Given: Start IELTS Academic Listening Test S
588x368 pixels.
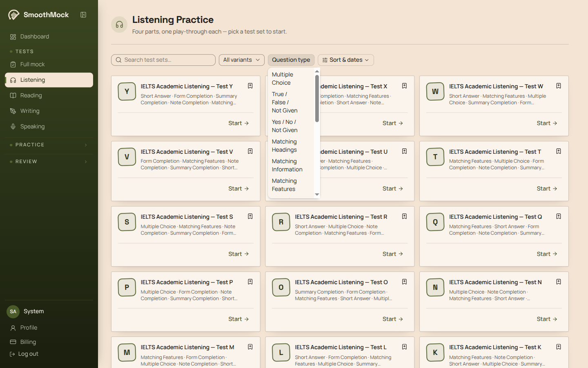Looking at the screenshot, I should (x=239, y=254).
